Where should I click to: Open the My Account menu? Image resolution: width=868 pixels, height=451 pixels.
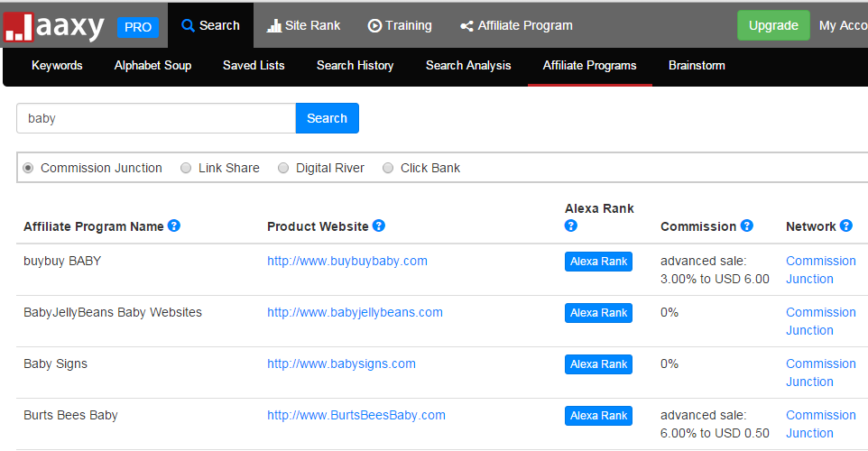tap(843, 25)
